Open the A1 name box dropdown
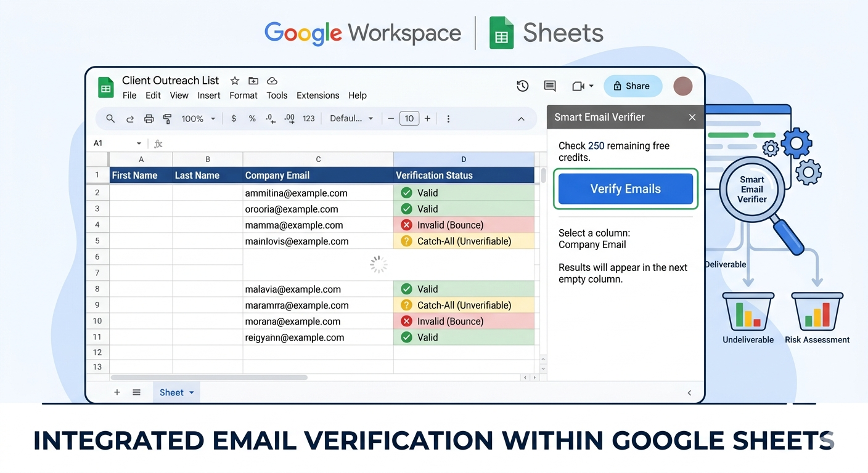 pyautogui.click(x=139, y=144)
